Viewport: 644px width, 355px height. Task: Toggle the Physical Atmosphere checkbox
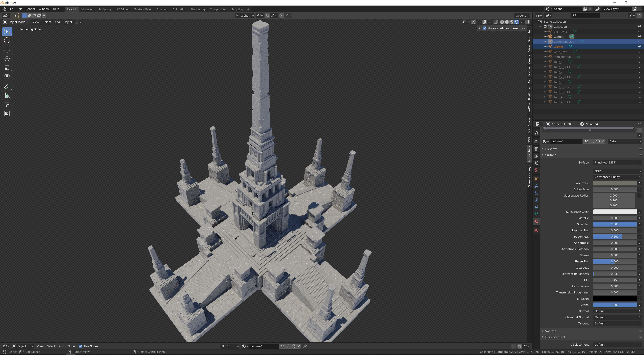coord(485,28)
